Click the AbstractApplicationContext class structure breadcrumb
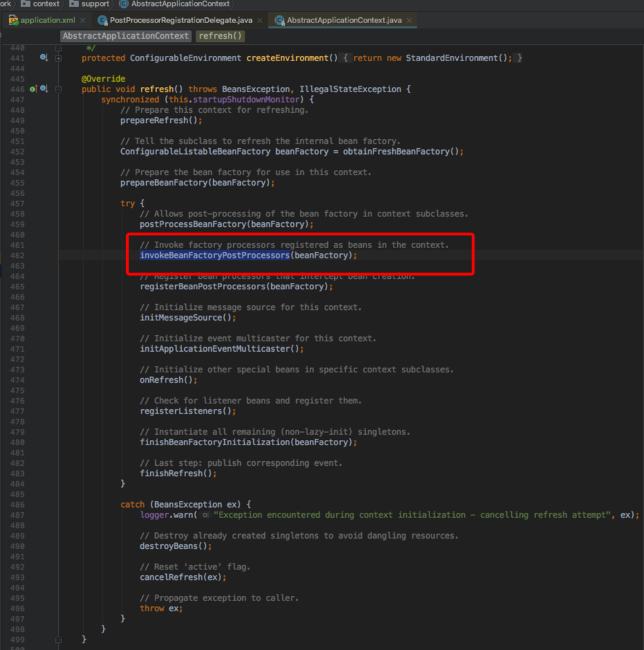 point(126,36)
